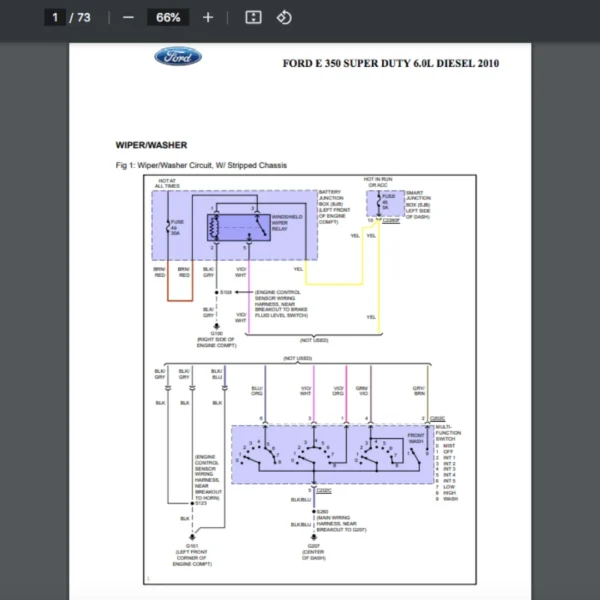Click the fit to page icon

point(254,17)
